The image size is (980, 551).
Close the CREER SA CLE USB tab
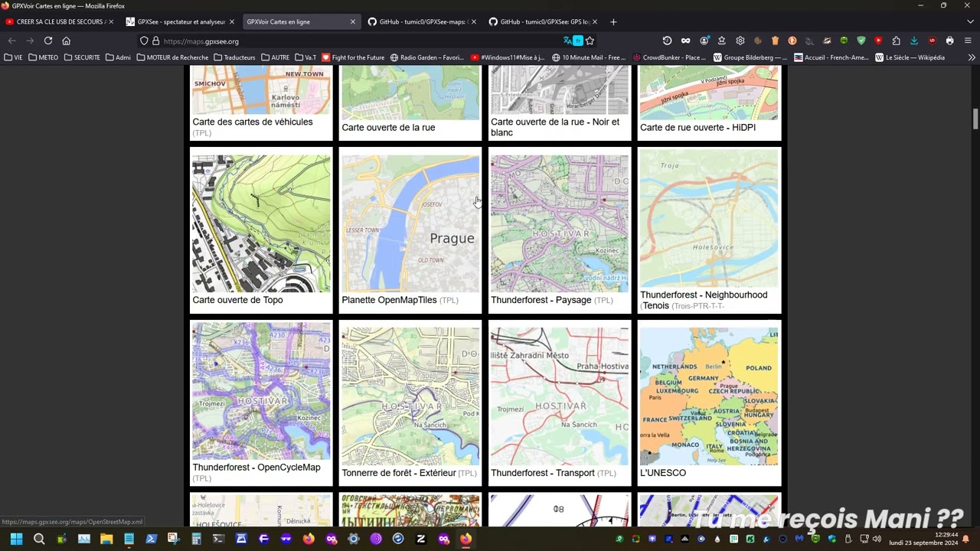(111, 21)
